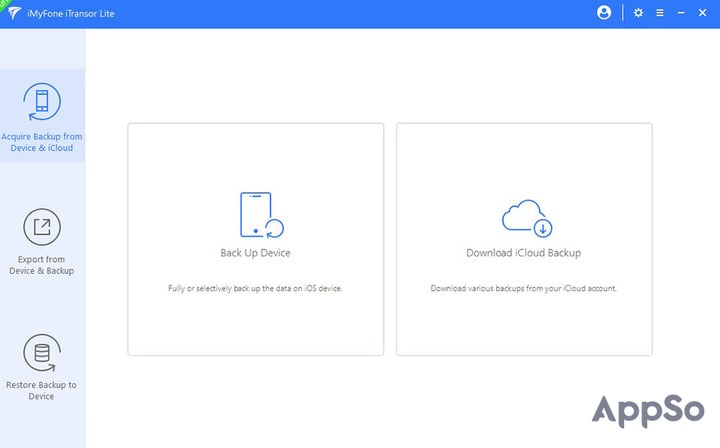Image resolution: width=720 pixels, height=448 pixels.
Task: Choose the "Download iCloud Backup" title text
Action: point(523,253)
